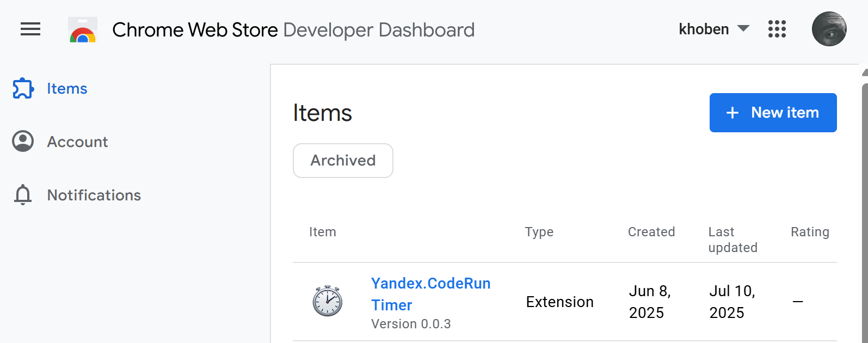The image size is (868, 343).
Task: Go to the Notifications section
Action: [94, 195]
